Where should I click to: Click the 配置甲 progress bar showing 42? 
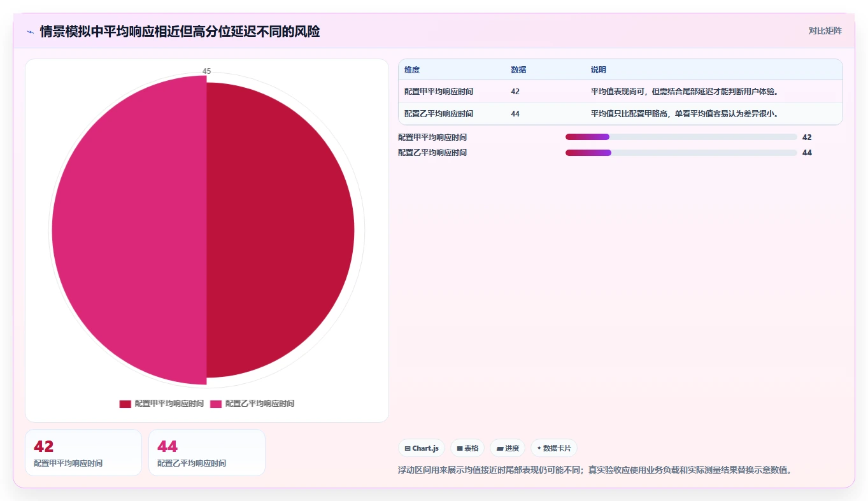point(681,137)
